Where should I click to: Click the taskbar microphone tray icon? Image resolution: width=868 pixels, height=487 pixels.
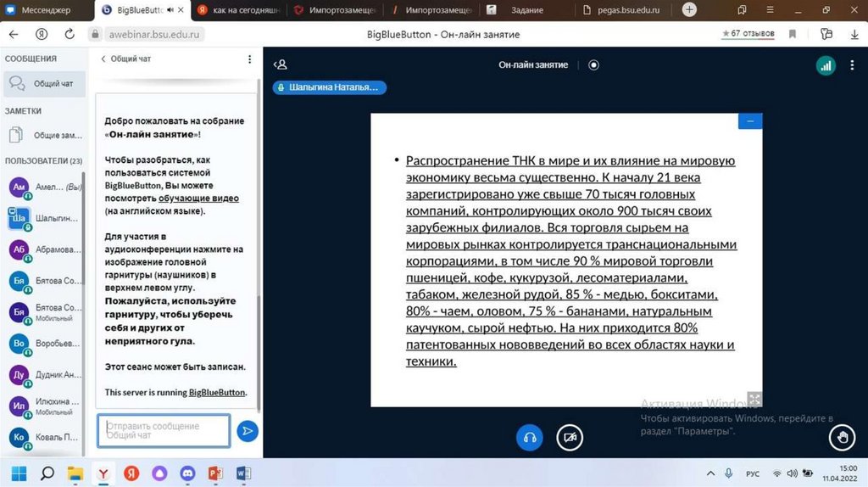[x=728, y=473]
